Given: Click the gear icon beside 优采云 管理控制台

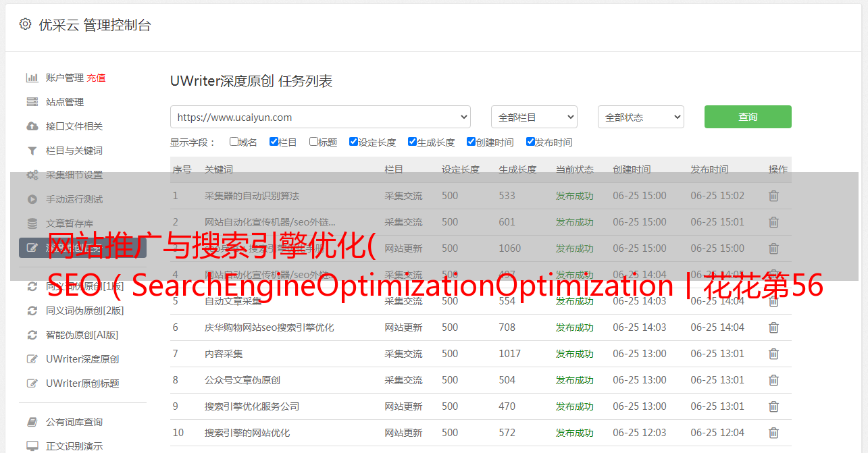Looking at the screenshot, I should pyautogui.click(x=25, y=24).
